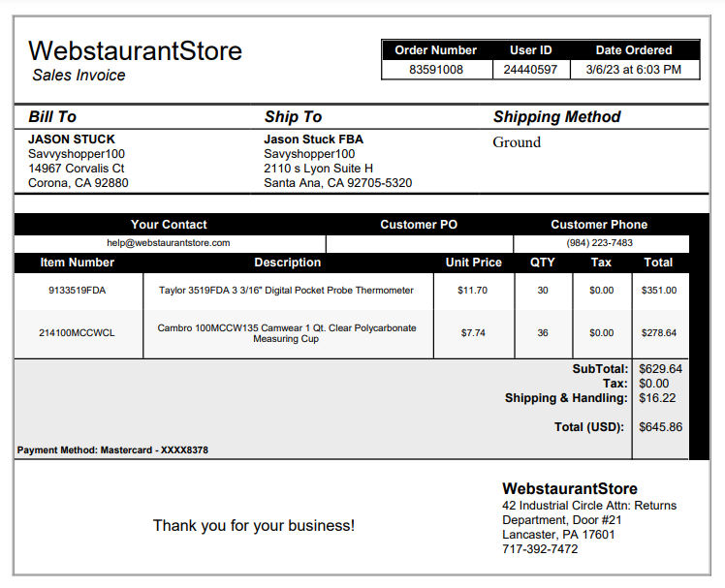Click the WebstaurantStore title at top
The width and height of the screenshot is (725, 588).
pos(135,50)
